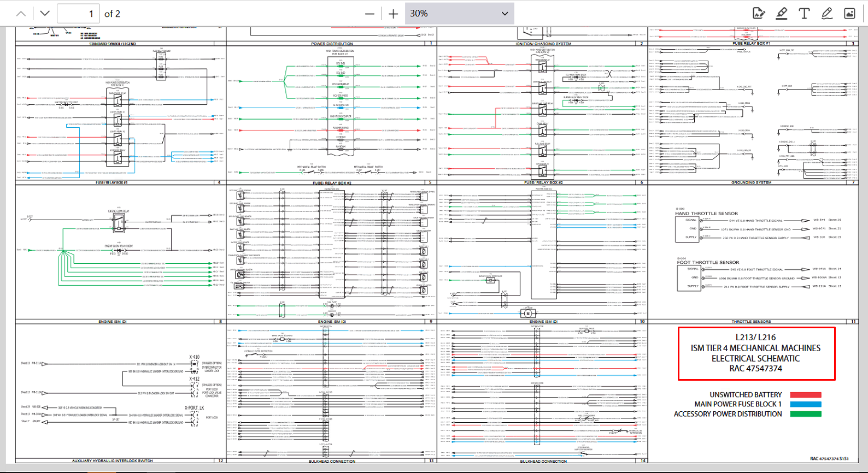Viewport: 868px width, 473px height.
Task: Click the zoom in plus button
Action: coord(393,14)
